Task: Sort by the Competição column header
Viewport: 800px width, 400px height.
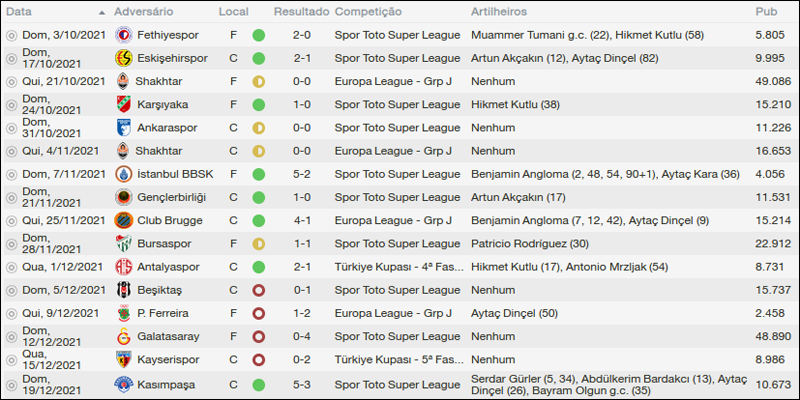Action: tap(368, 11)
